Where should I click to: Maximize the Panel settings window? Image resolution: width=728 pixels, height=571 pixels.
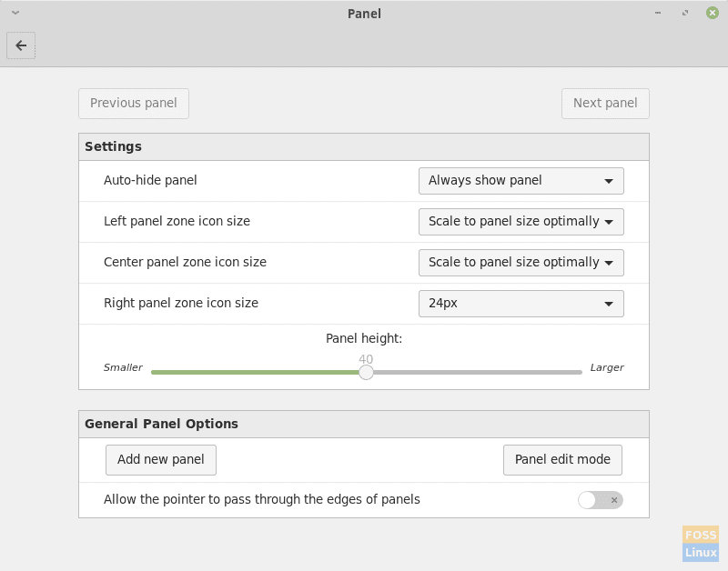(685, 13)
